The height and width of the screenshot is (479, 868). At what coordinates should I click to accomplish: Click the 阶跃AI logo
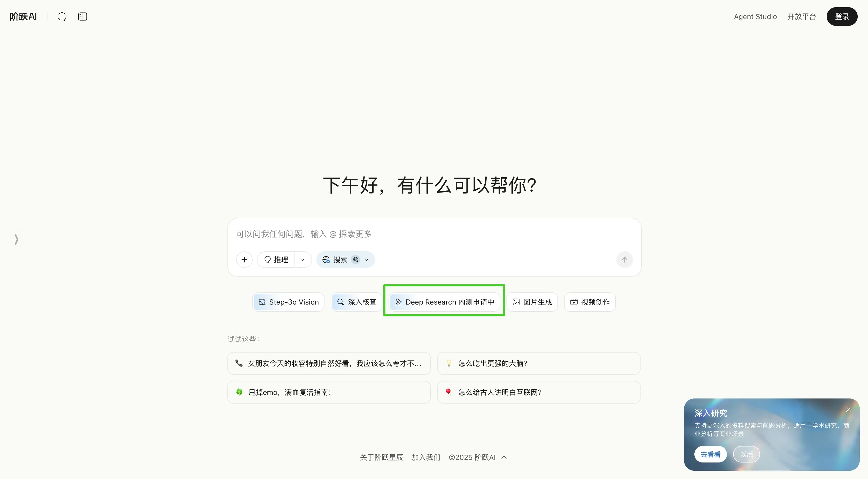pyautogui.click(x=23, y=17)
